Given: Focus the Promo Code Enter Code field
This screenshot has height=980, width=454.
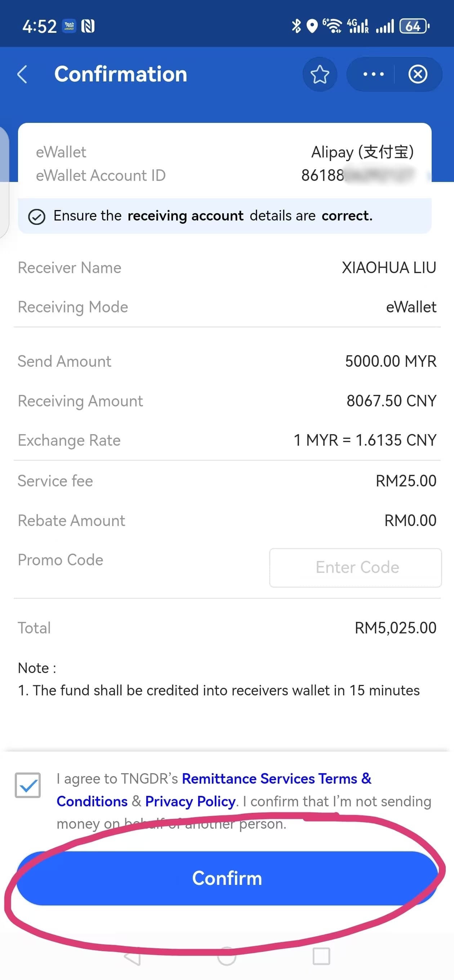Looking at the screenshot, I should coord(355,567).
